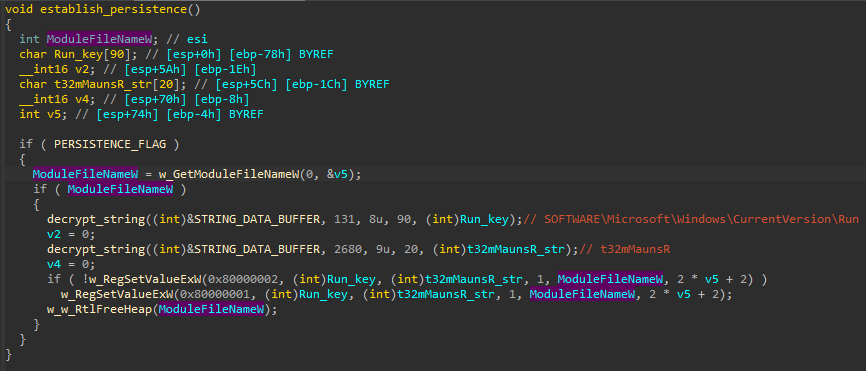Select the &v5 argument

pyautogui.click(x=337, y=174)
